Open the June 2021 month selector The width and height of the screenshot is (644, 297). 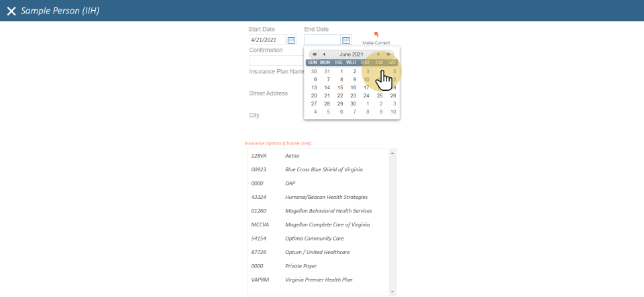tap(352, 54)
